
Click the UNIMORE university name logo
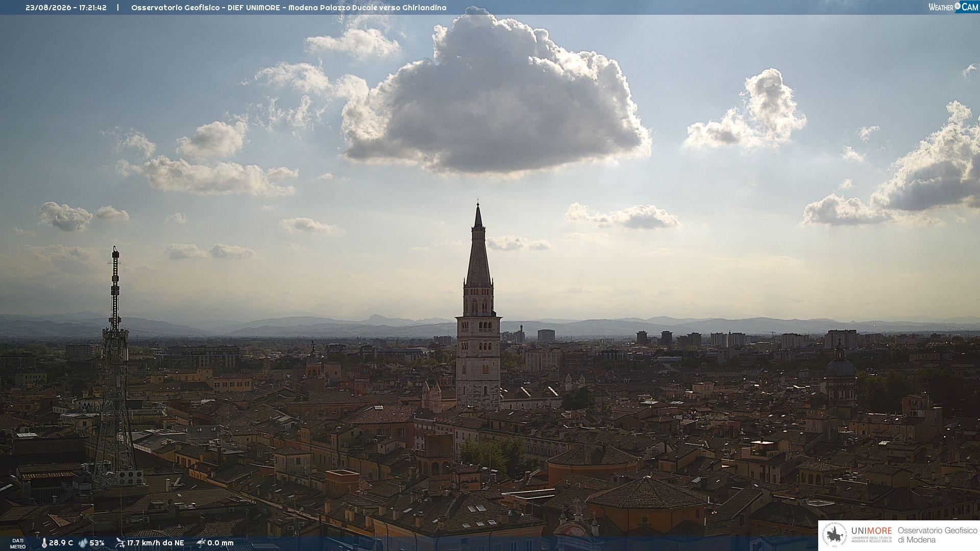click(x=871, y=534)
